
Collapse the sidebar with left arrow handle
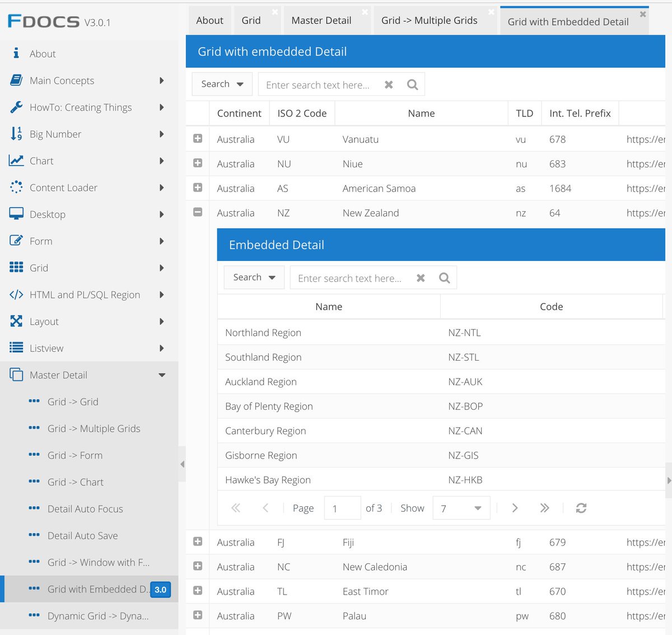pos(182,464)
